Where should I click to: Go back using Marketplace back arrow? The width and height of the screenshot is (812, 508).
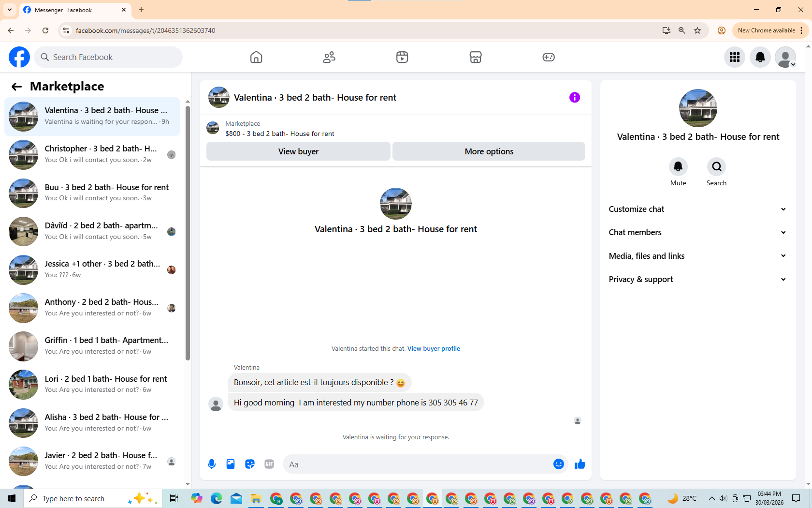point(16,87)
